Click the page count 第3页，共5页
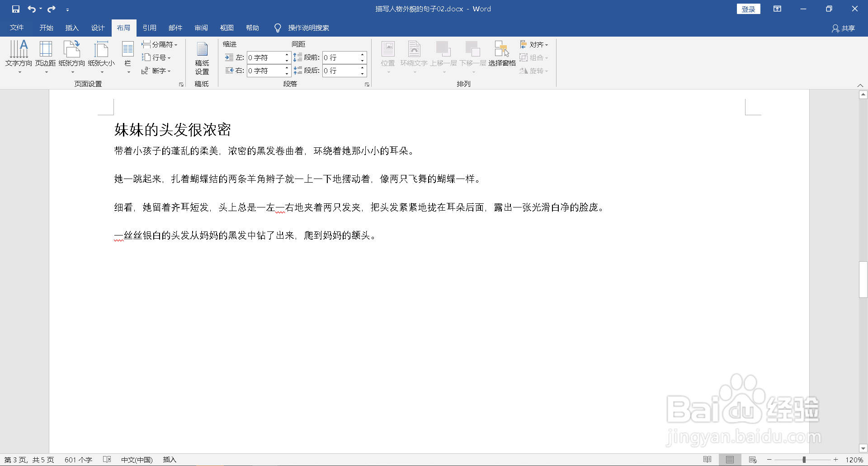The image size is (868, 466). click(x=29, y=460)
